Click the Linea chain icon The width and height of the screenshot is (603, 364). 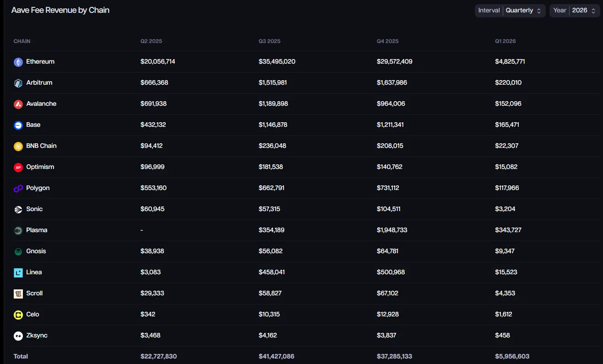[x=18, y=273]
